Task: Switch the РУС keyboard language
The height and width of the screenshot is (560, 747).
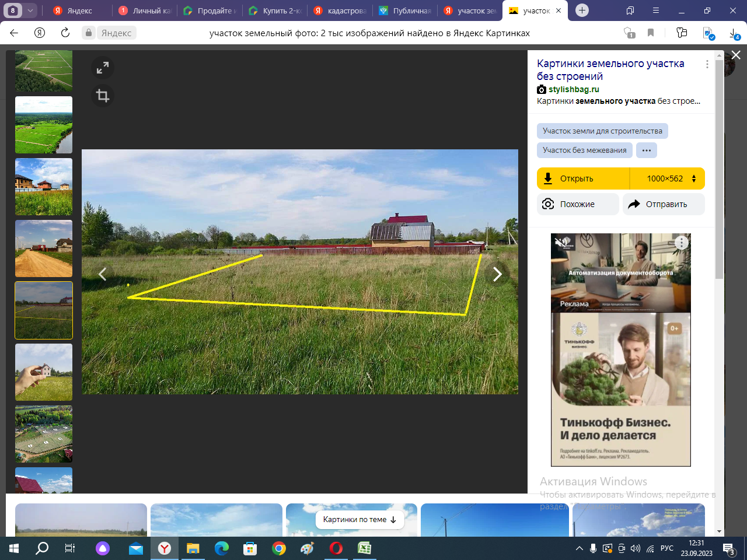Action: click(x=666, y=548)
